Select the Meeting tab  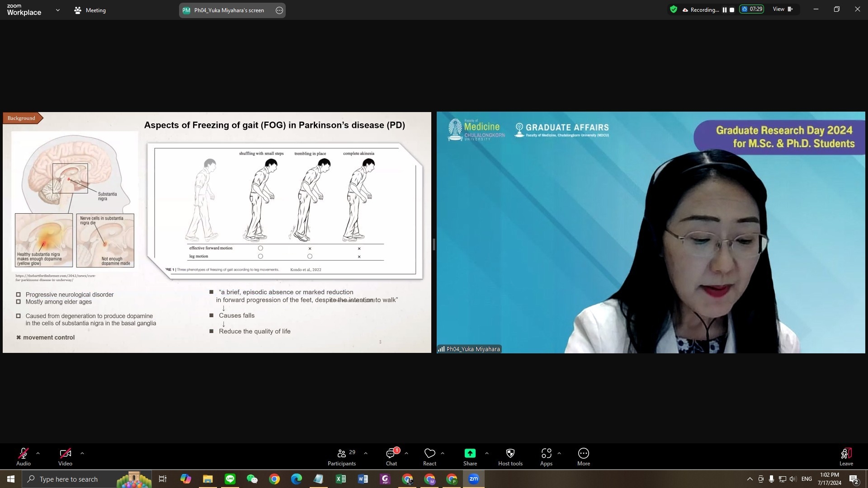(x=90, y=10)
